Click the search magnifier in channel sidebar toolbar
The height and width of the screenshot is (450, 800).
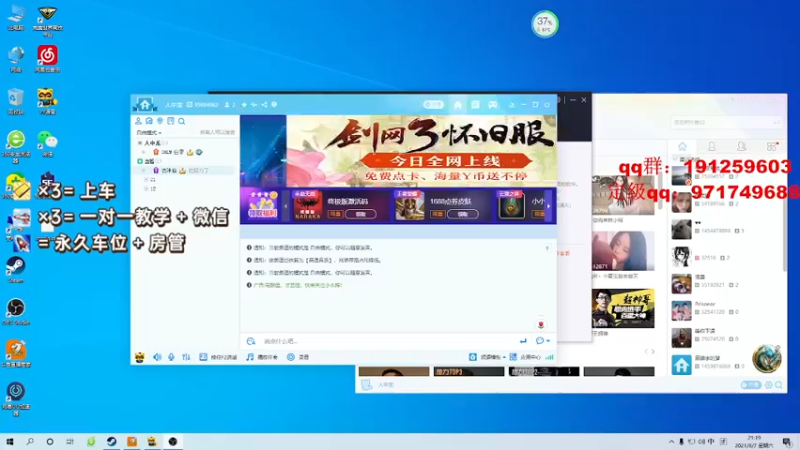coord(182,121)
